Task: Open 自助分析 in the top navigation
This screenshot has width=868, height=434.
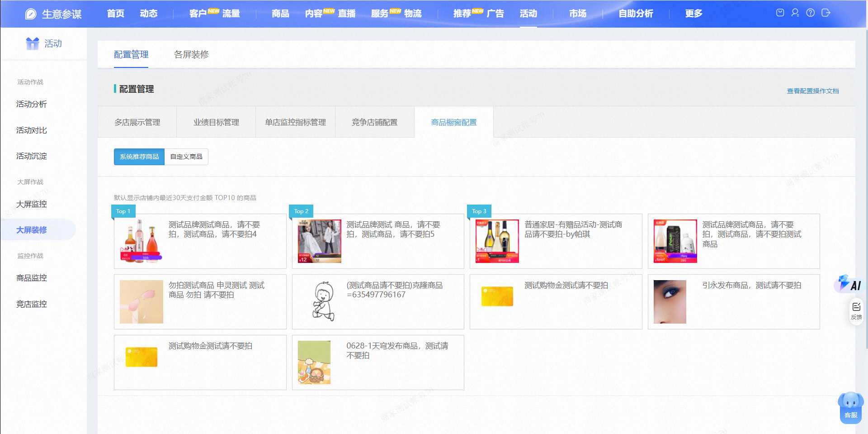Action: tap(636, 14)
